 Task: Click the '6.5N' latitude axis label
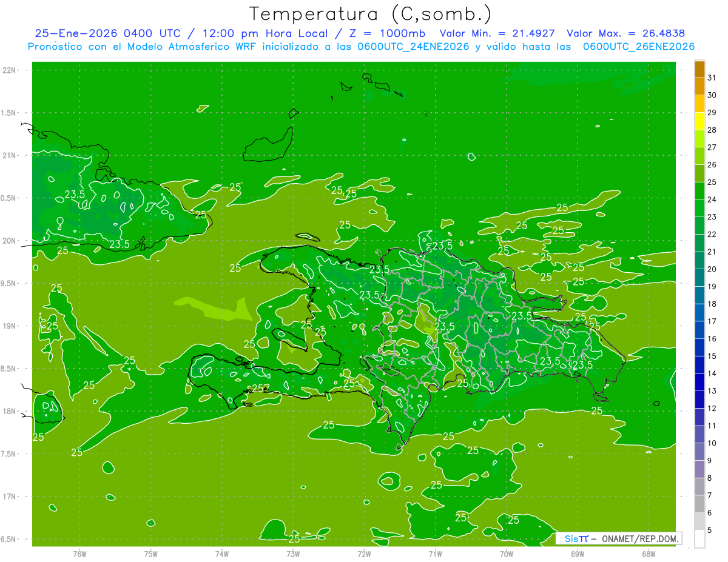(9, 539)
